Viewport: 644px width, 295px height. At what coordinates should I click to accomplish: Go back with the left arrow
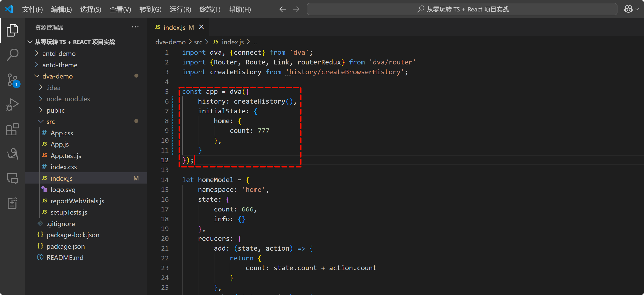click(x=282, y=9)
